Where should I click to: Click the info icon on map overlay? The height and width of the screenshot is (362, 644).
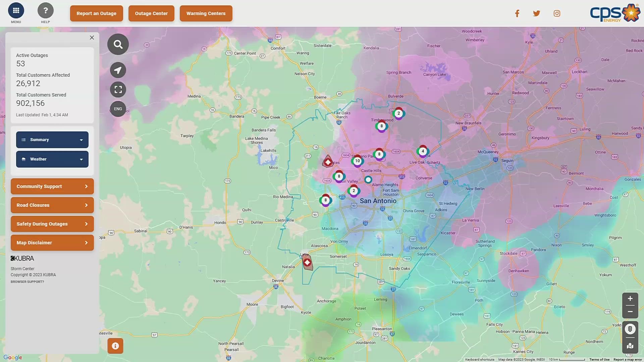(115, 346)
